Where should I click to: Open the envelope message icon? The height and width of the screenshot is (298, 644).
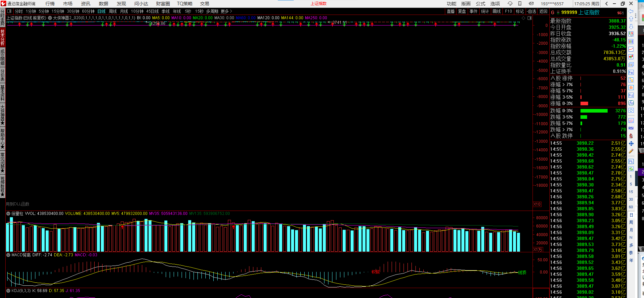tap(531, 4)
